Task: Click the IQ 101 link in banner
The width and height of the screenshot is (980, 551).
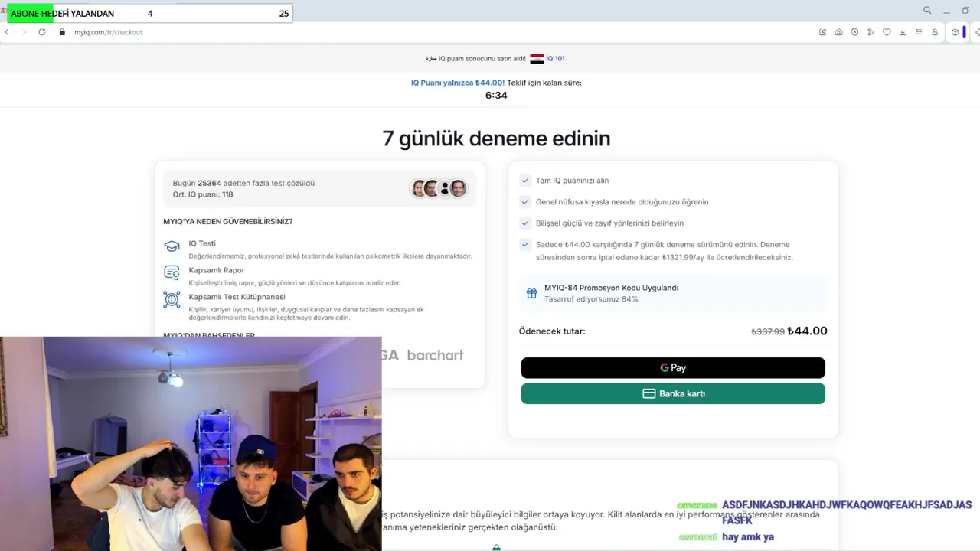Action: [555, 58]
